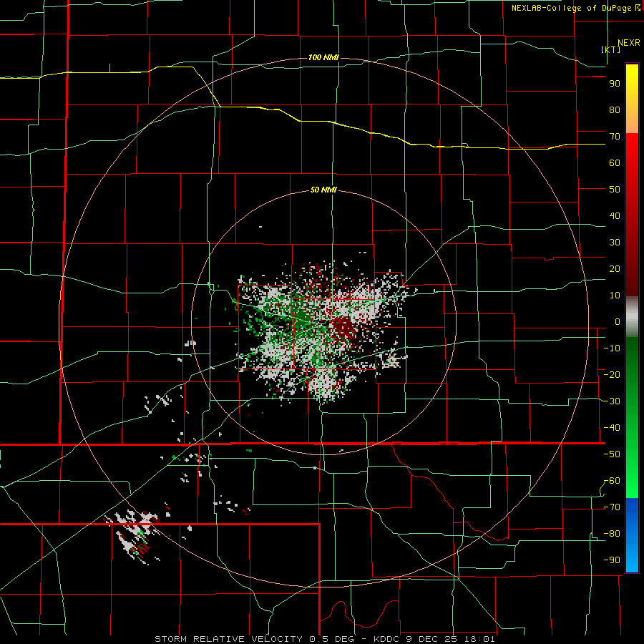This screenshot has width=644, height=644.
Task: Click the [KT] units label
Action: point(610,49)
